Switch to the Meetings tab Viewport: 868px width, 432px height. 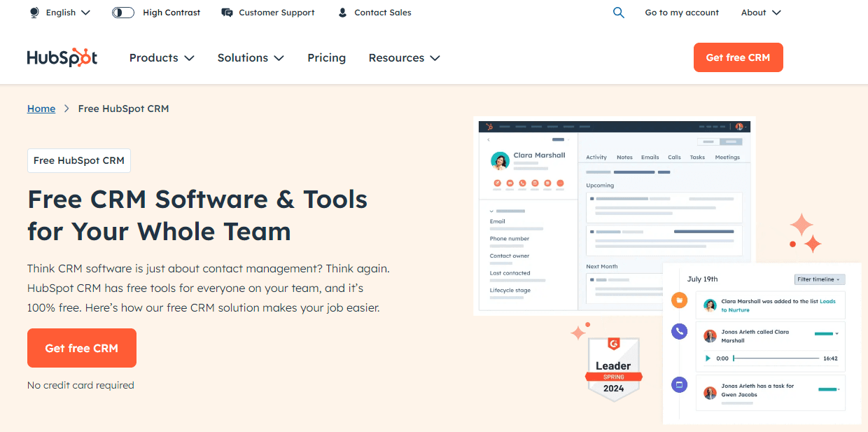pyautogui.click(x=727, y=157)
